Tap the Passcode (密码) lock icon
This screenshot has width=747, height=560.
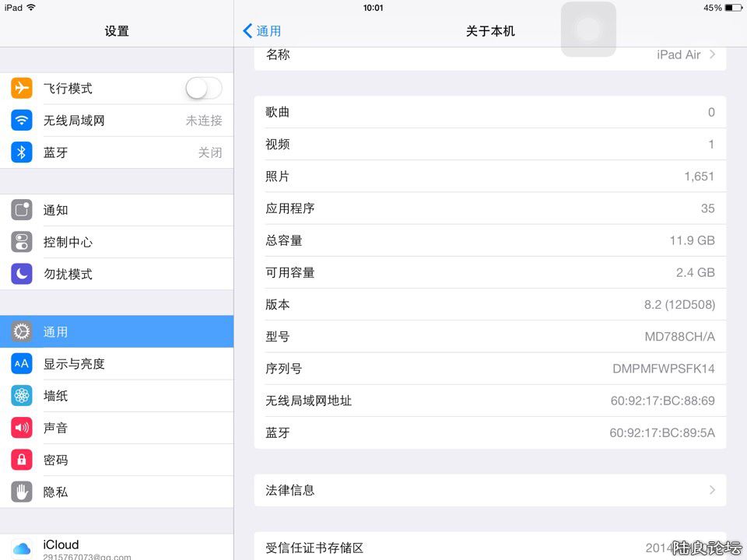(22, 460)
